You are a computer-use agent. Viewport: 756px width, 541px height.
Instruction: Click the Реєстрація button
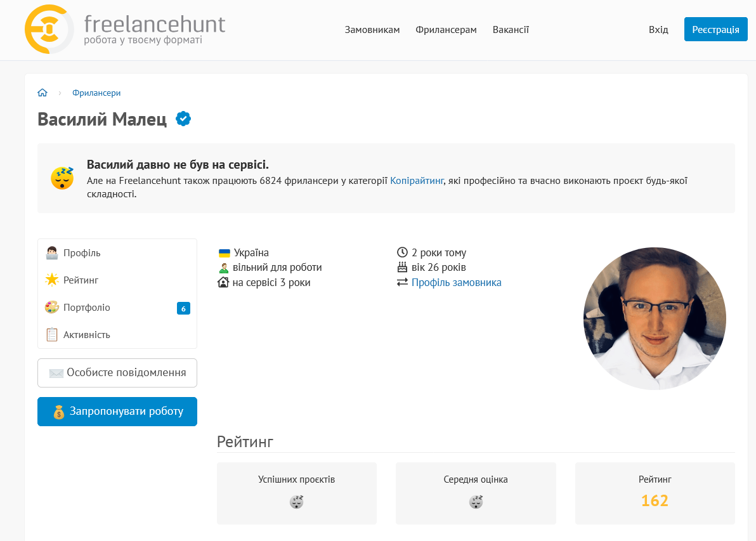tap(715, 29)
